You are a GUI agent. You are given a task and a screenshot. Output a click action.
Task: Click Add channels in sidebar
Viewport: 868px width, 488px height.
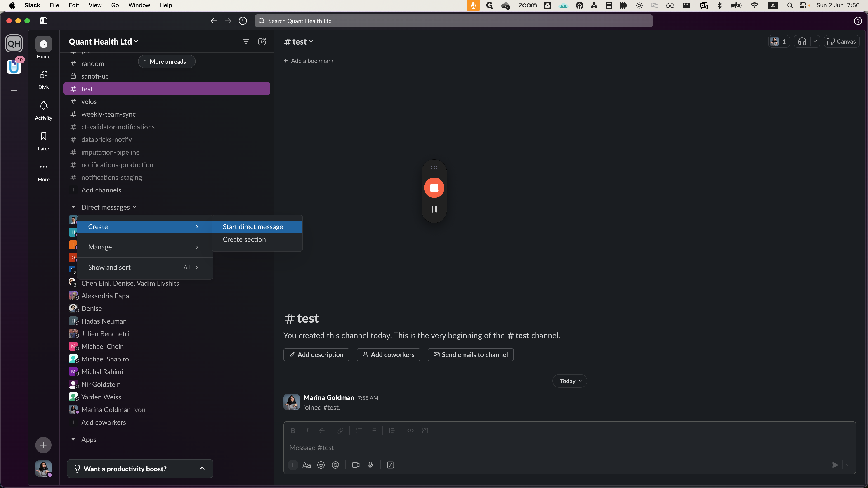101,190
